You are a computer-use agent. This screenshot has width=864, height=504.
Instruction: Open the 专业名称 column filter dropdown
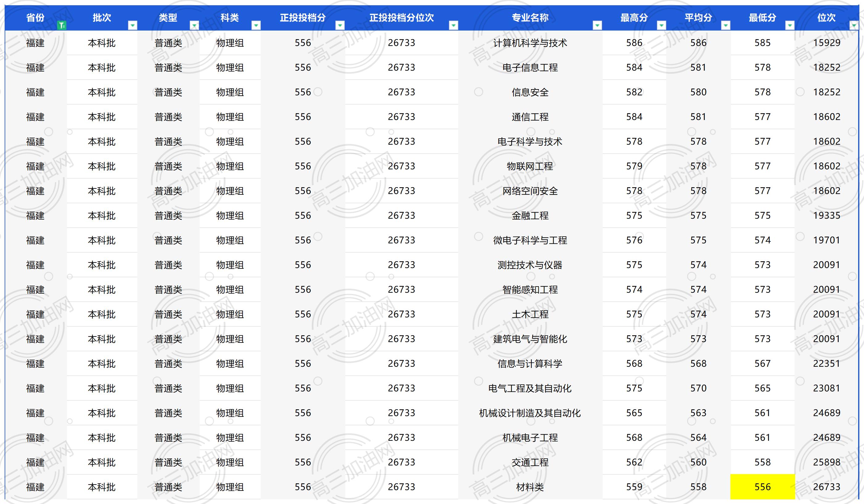click(x=597, y=25)
